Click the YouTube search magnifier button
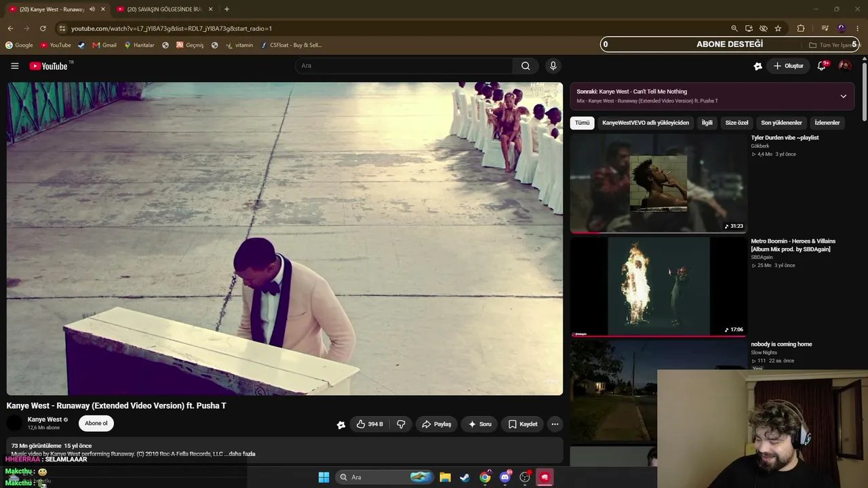The width and height of the screenshot is (868, 488). [526, 66]
